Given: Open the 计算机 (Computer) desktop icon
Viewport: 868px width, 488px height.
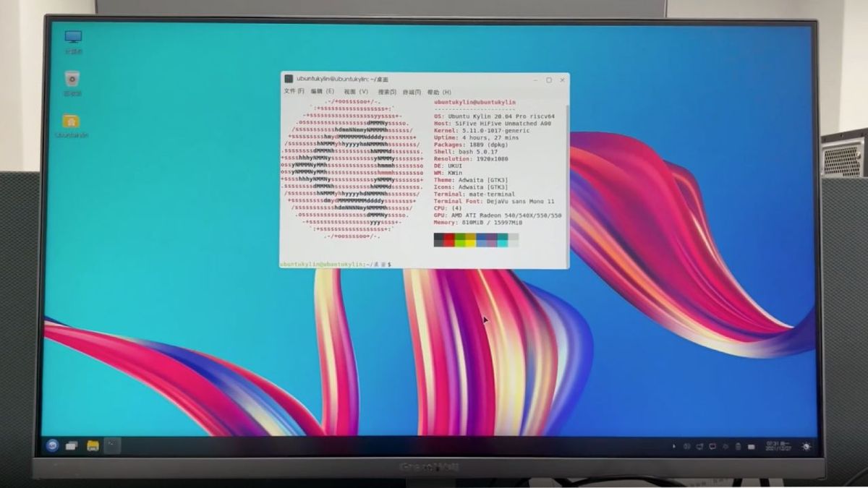Looking at the screenshot, I should (x=72, y=38).
